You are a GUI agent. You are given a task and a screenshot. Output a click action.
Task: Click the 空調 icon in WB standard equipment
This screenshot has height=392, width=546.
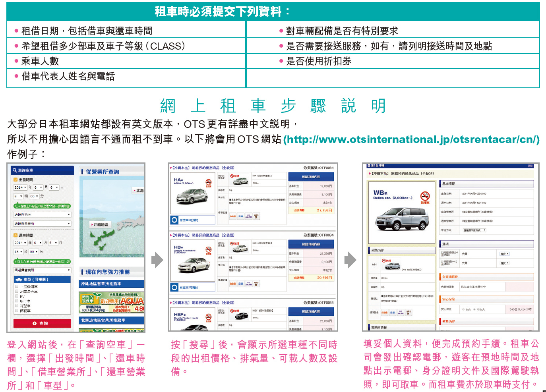392,313
